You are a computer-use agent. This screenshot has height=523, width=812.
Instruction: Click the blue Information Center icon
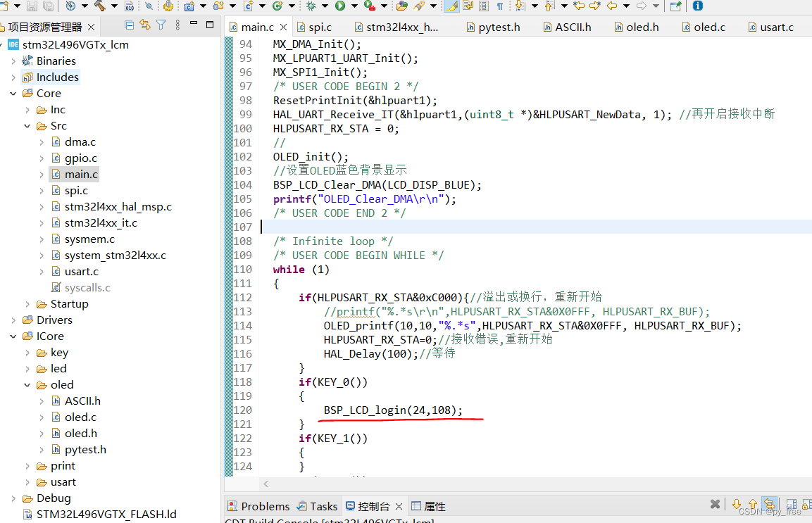(698, 6)
